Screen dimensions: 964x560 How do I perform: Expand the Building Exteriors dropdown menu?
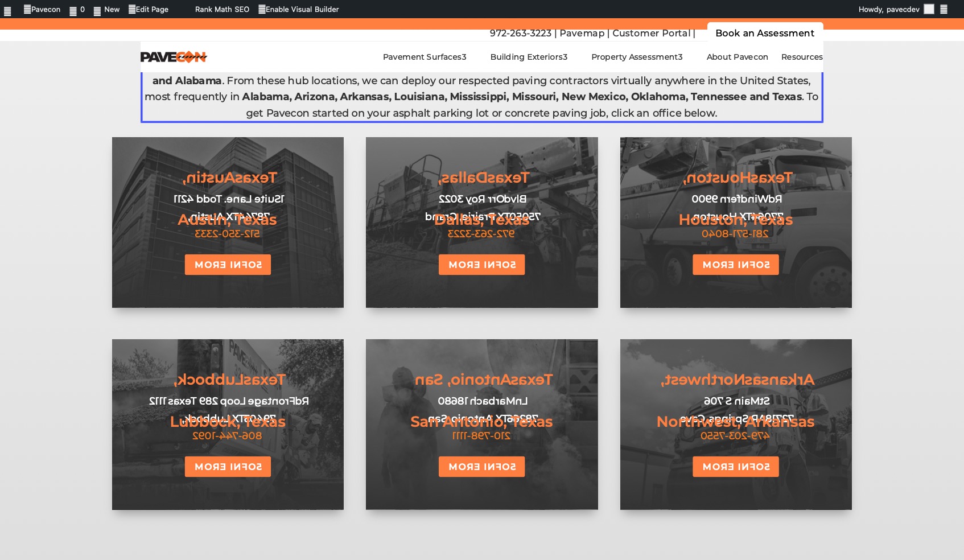(x=529, y=57)
